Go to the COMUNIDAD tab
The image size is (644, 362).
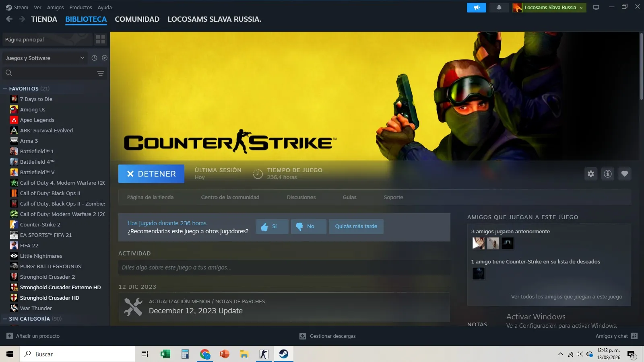coord(137,19)
